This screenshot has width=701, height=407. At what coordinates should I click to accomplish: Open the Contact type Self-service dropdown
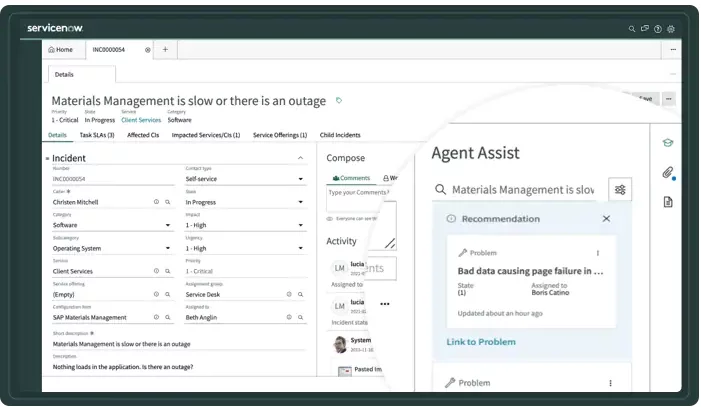tap(245, 179)
